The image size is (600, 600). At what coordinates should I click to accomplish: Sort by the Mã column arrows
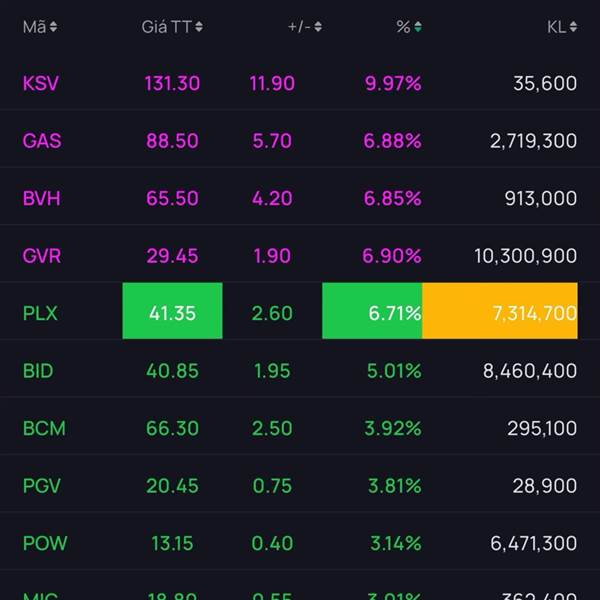[53, 27]
